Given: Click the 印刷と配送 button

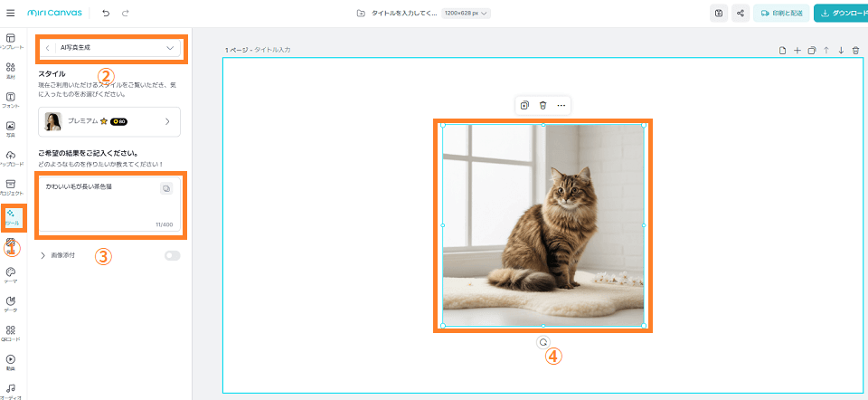Looking at the screenshot, I should click(779, 14).
